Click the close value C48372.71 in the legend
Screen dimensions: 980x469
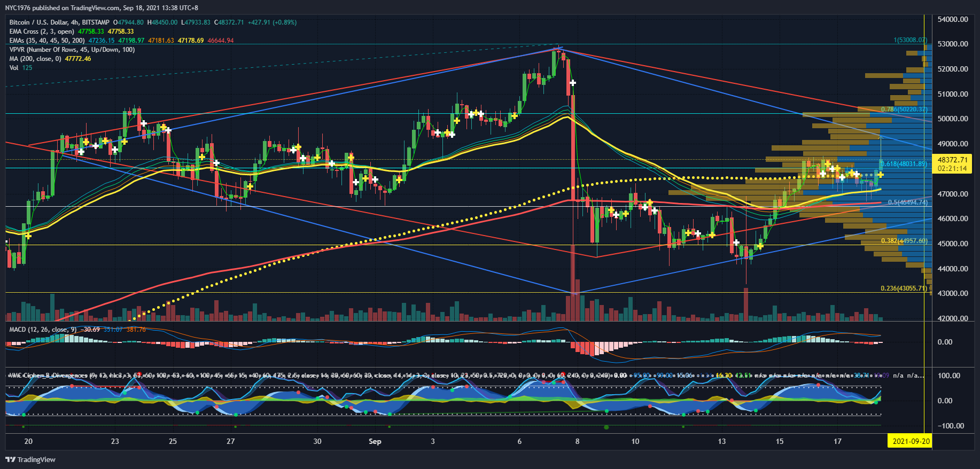point(229,22)
